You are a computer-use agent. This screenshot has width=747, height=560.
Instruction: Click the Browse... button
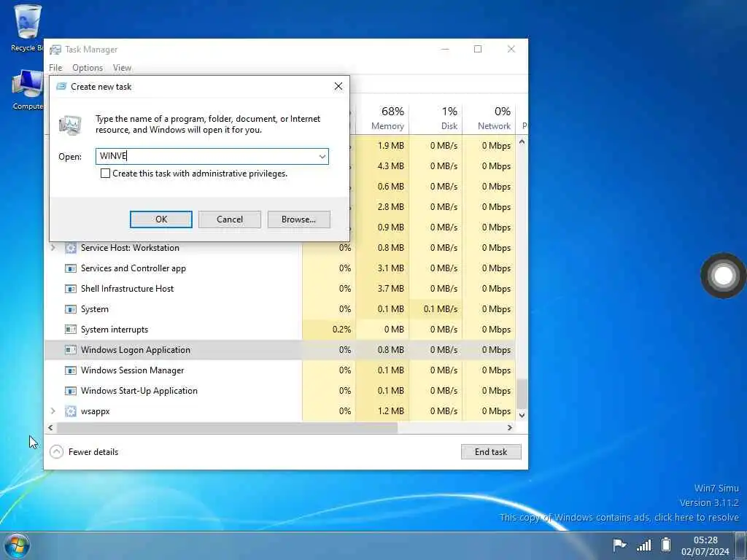point(298,219)
